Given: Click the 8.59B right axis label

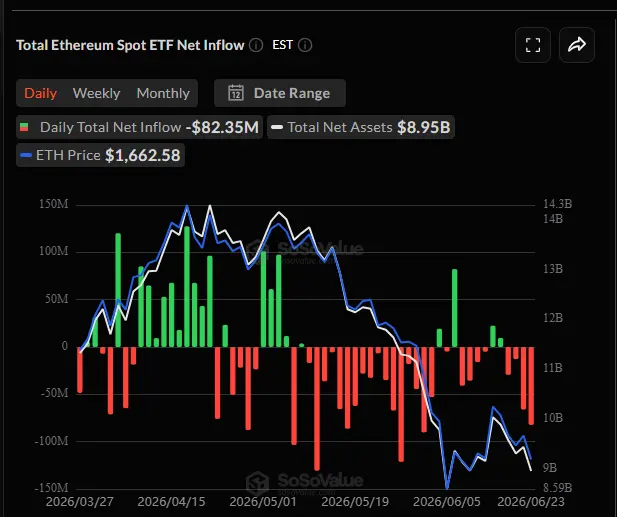Looking at the screenshot, I should coord(558,487).
